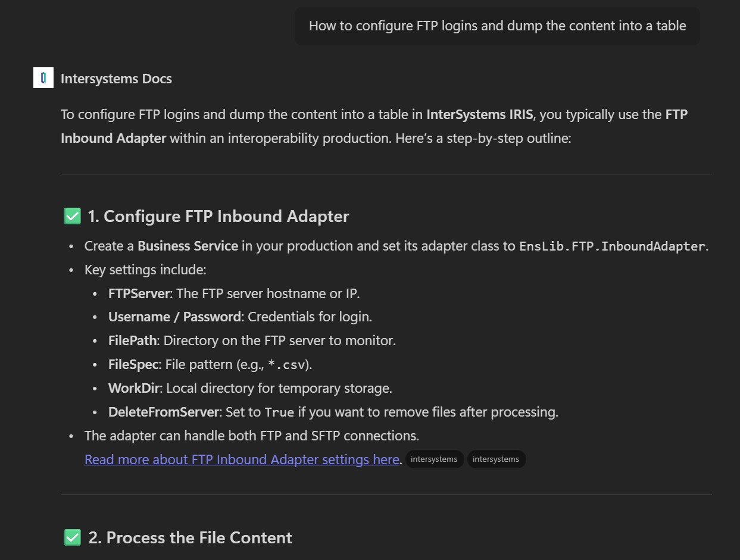Image resolution: width=740 pixels, height=560 pixels.
Task: Click the green checkmark beside step 2 heading
Action: click(72, 537)
